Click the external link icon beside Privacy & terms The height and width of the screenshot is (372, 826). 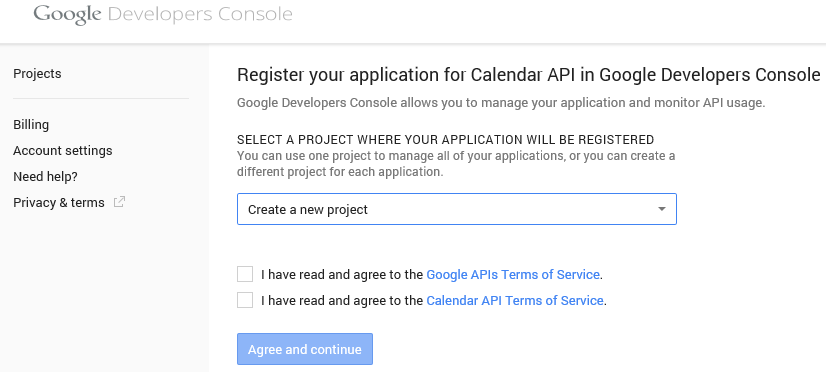[x=120, y=202]
